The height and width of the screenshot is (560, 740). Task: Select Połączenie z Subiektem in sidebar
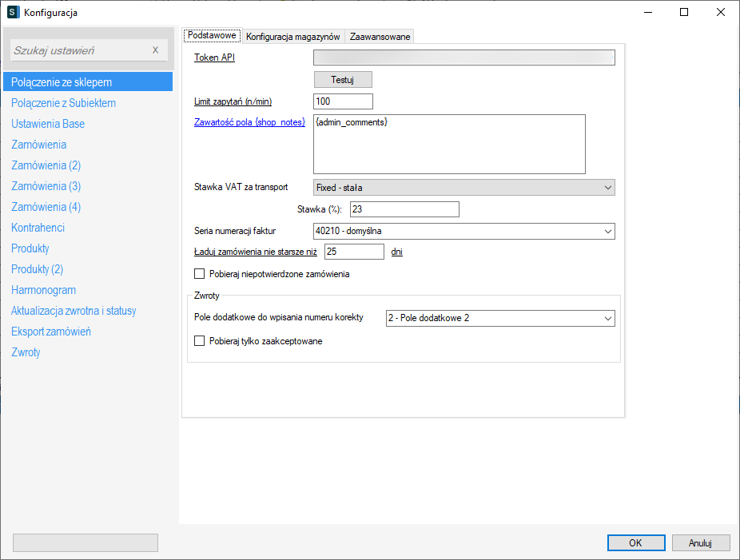[x=63, y=103]
